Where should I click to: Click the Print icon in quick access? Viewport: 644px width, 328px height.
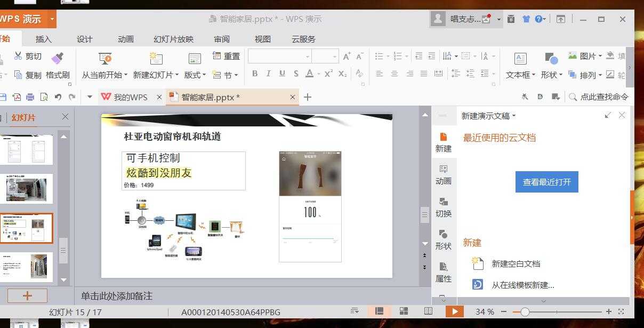(x=30, y=97)
